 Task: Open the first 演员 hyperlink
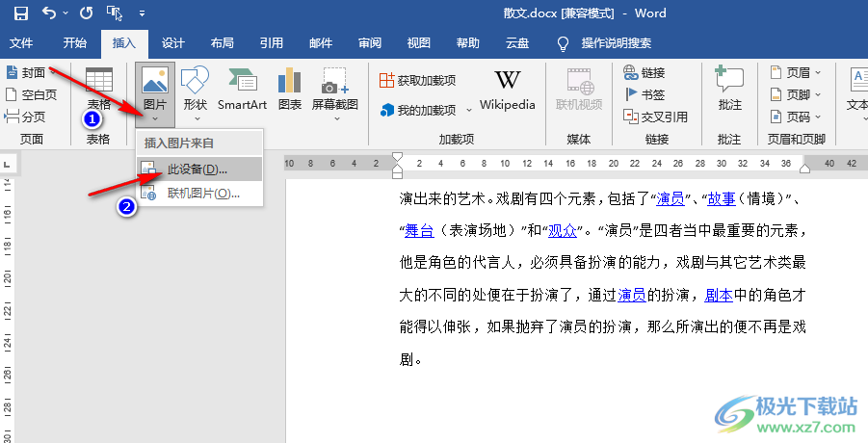(x=671, y=198)
